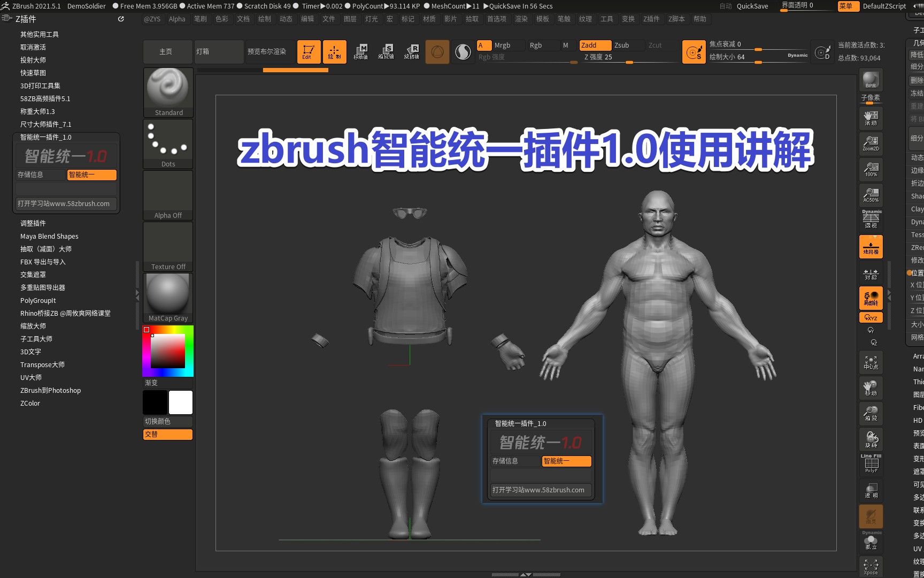Toggle ghost (幽灵) transparency mode
The width and height of the screenshot is (924, 578).
click(x=871, y=516)
